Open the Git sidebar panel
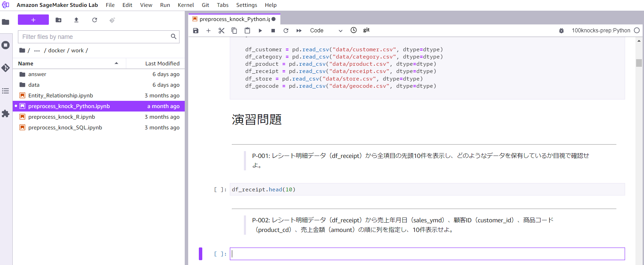This screenshot has height=265, width=644. pos(6,68)
